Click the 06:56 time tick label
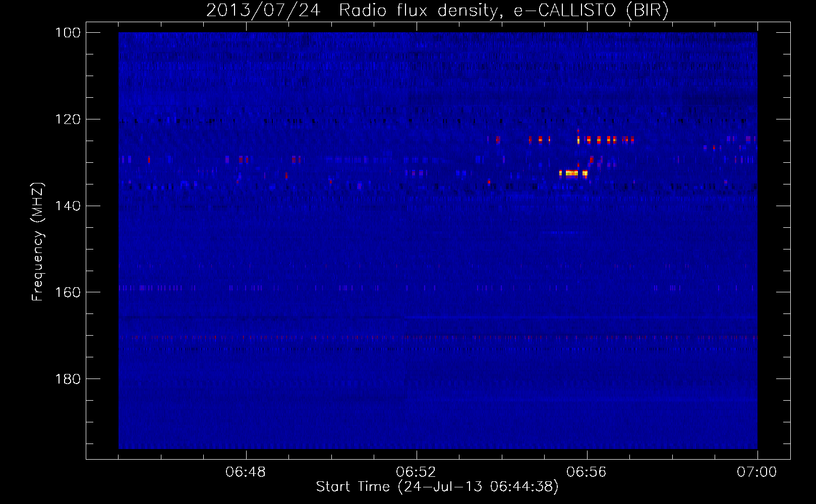Image resolution: width=816 pixels, height=504 pixels. 587,472
